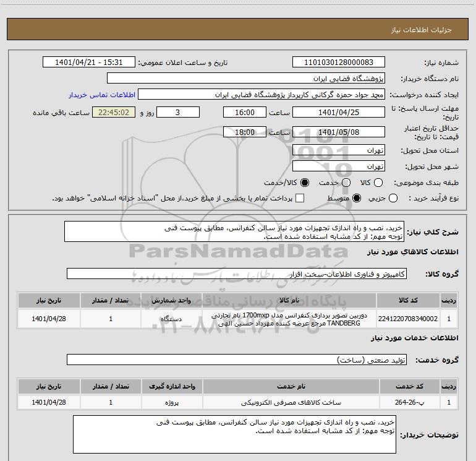This screenshot has height=461, width=476.
Task: Click TANDBERG conference camera item name
Action: click(x=289, y=319)
